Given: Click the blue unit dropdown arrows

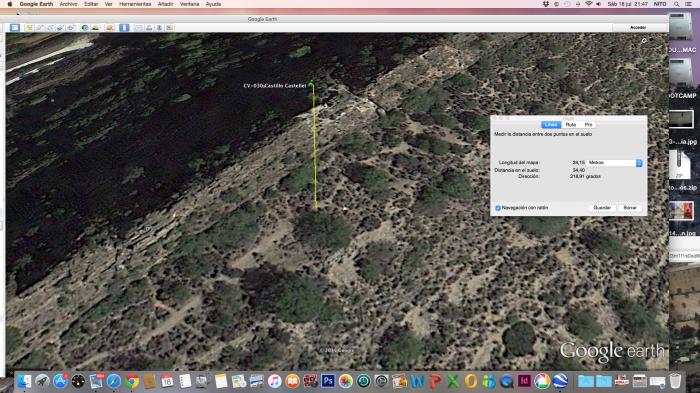Looking at the screenshot, I should [x=639, y=163].
